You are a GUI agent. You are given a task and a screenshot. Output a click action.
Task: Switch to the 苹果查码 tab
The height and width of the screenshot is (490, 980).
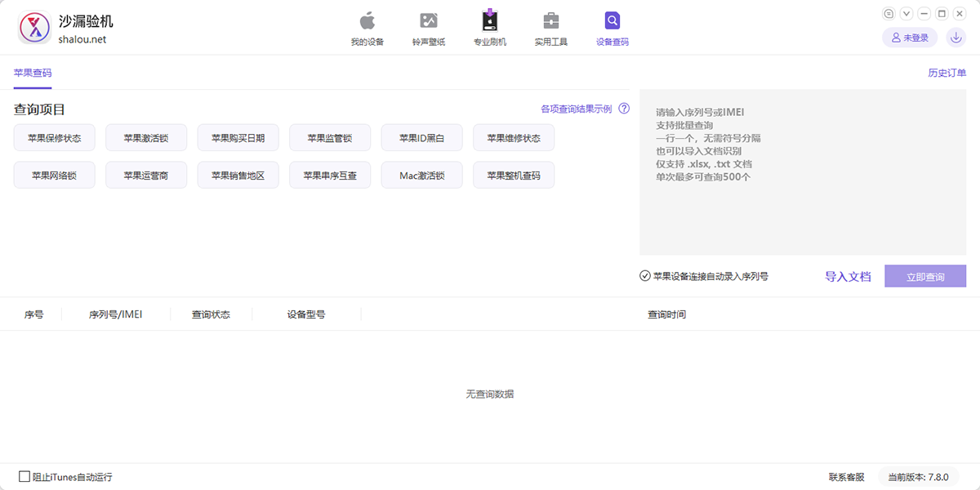[33, 73]
